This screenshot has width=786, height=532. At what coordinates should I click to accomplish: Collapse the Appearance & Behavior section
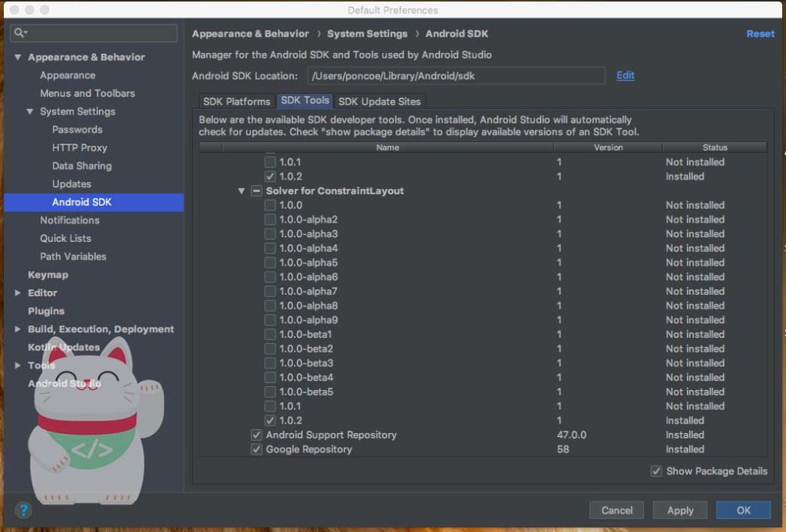(18, 57)
